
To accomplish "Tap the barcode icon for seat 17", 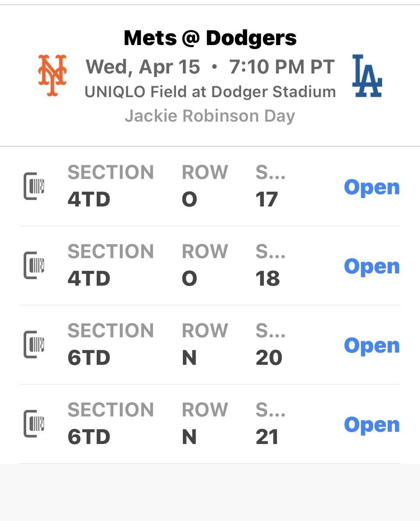I will 35,186.
